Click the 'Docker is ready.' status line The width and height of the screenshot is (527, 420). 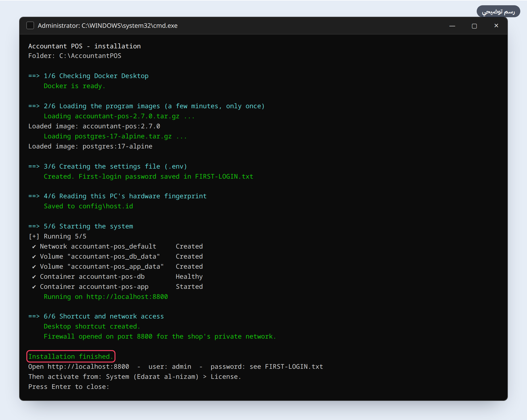click(x=74, y=86)
